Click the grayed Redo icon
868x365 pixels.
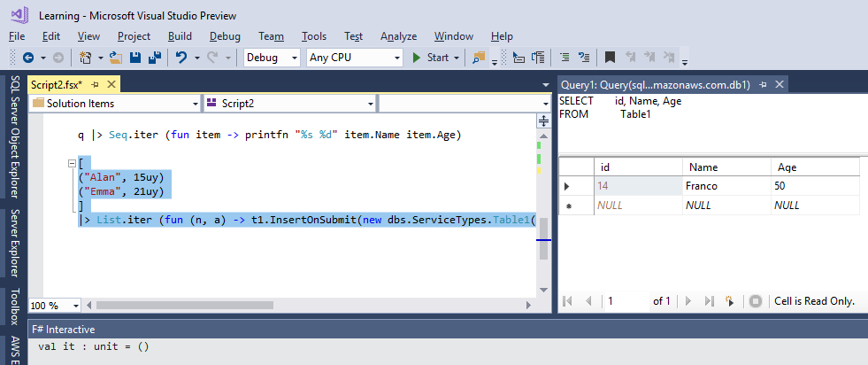tap(212, 58)
